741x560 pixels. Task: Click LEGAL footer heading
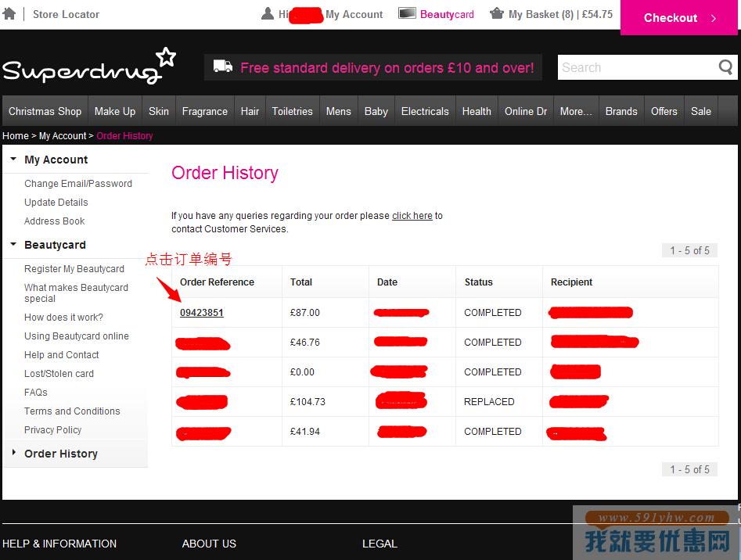click(379, 544)
